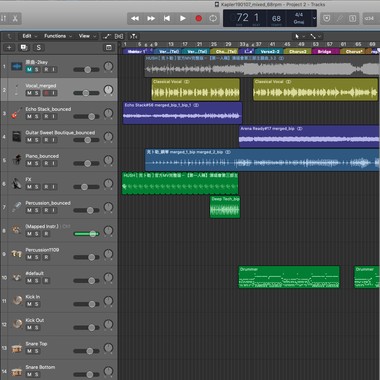Click the snare icon of Snare Top track
This screenshot has height=380, width=380.
[17, 348]
